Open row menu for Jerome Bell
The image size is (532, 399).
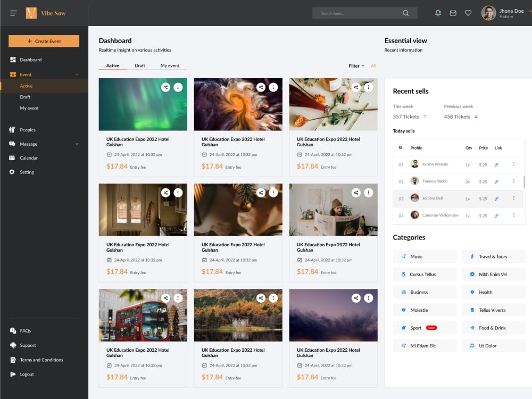[x=514, y=198]
